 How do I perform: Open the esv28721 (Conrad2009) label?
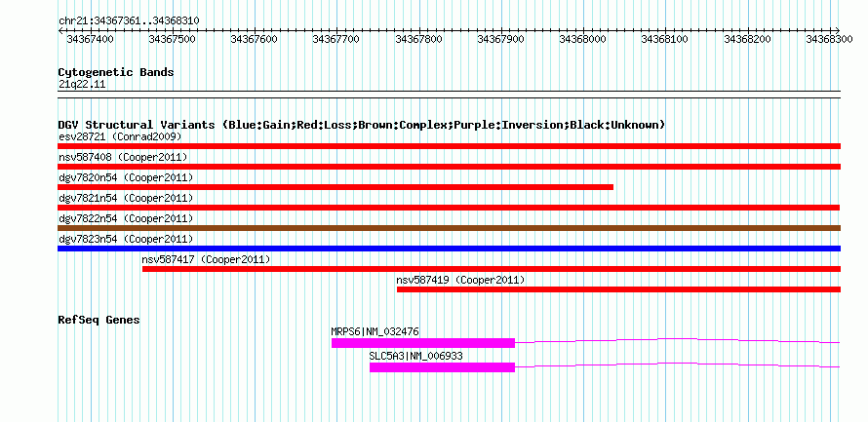[120, 136]
